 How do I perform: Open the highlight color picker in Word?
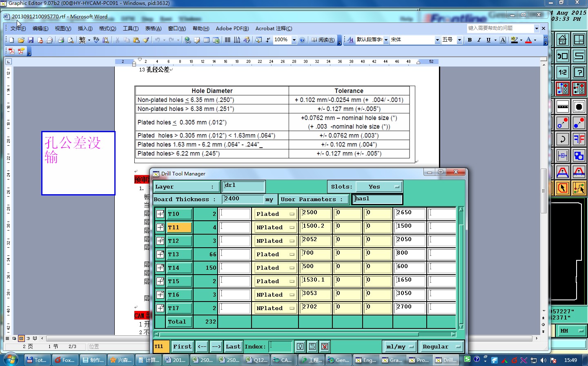(x=521, y=40)
